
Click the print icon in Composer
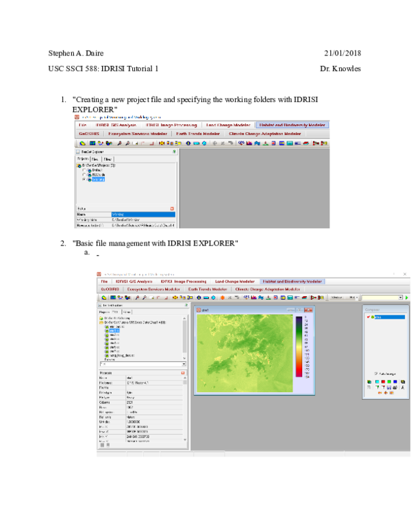click(394, 387)
